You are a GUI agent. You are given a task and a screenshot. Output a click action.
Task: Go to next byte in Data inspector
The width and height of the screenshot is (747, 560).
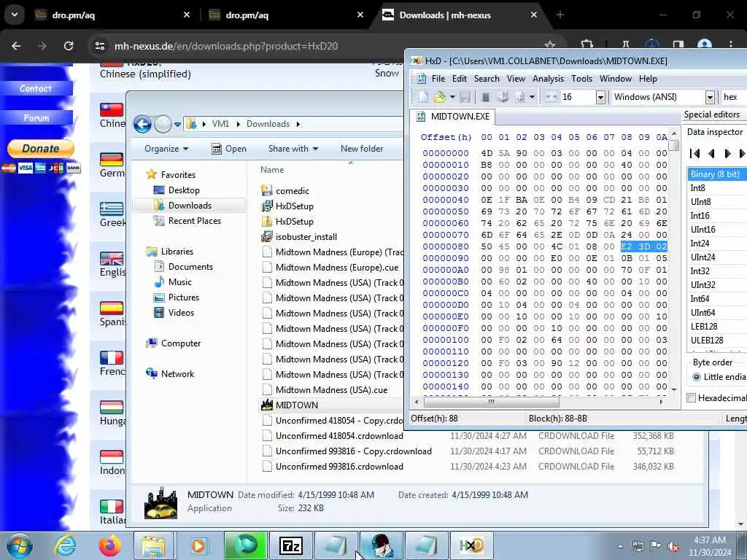(x=727, y=153)
